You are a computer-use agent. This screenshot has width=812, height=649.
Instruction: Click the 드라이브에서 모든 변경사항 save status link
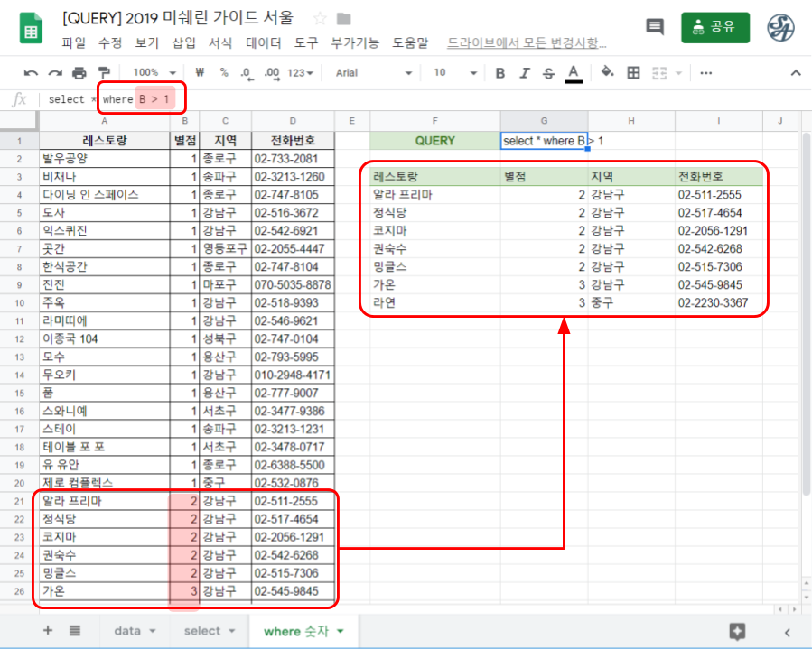click(x=527, y=42)
